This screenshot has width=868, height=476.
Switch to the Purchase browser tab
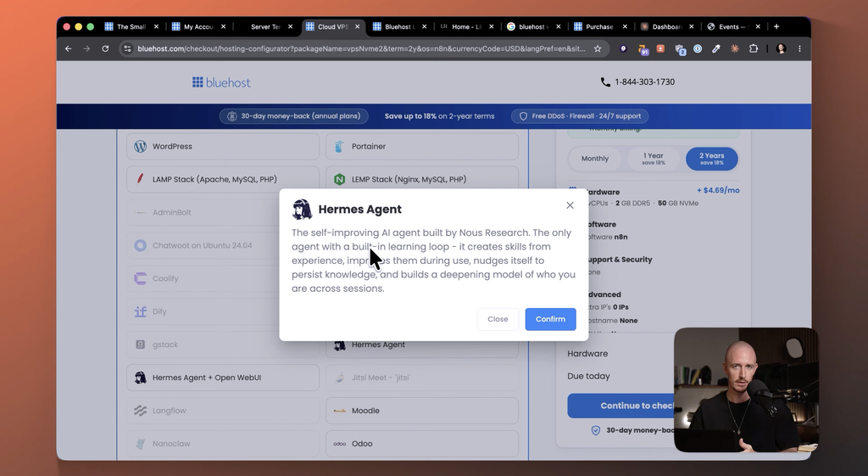pos(599,26)
